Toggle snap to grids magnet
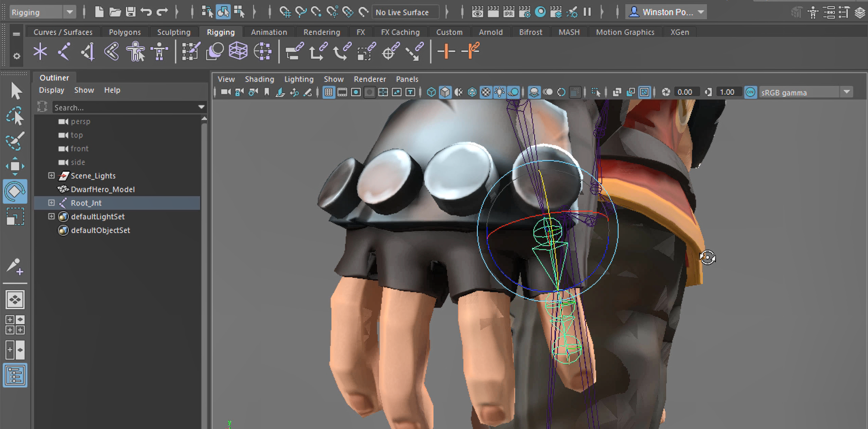This screenshot has width=868, height=429. [285, 12]
